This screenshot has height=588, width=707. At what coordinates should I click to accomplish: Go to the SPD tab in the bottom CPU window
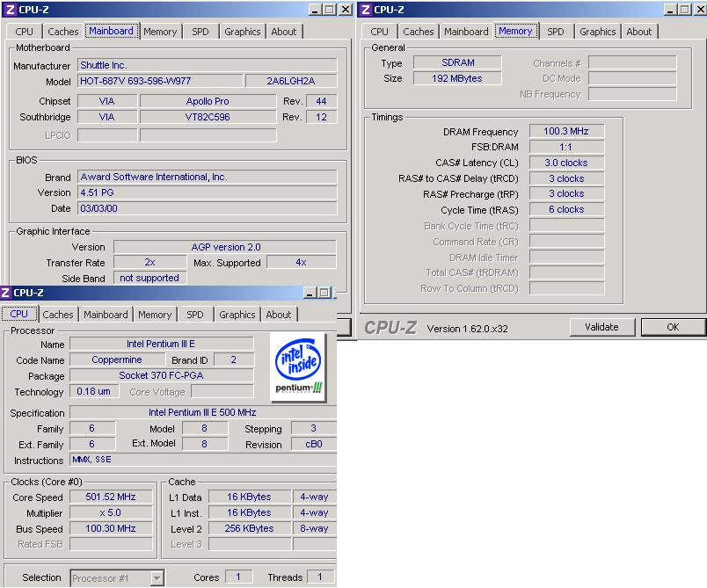[x=195, y=315]
